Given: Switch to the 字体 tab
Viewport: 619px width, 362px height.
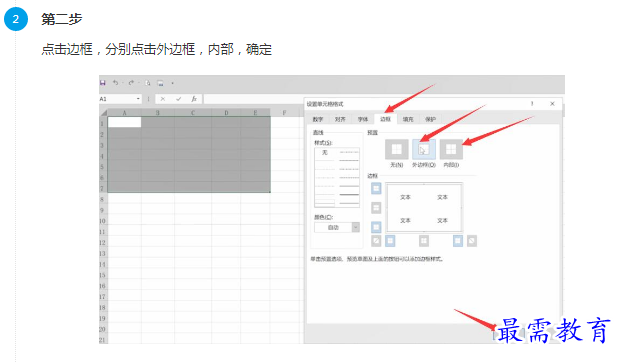Looking at the screenshot, I should coord(363,119).
